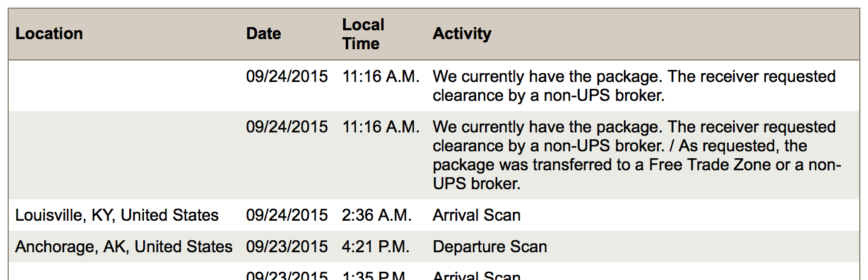The height and width of the screenshot is (280, 868).
Task: Click the partially visible bottom Arrival Scan text
Action: 476,276
